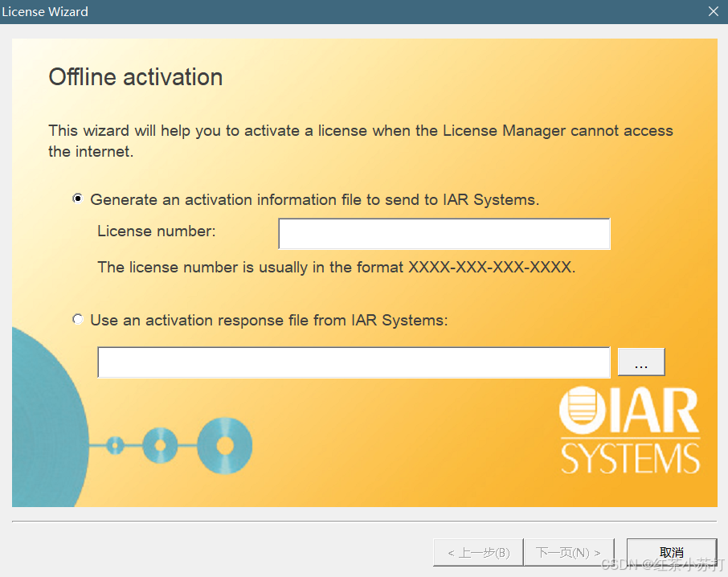Click the IAR Systems logo
728x577 pixels.
[x=630, y=430]
